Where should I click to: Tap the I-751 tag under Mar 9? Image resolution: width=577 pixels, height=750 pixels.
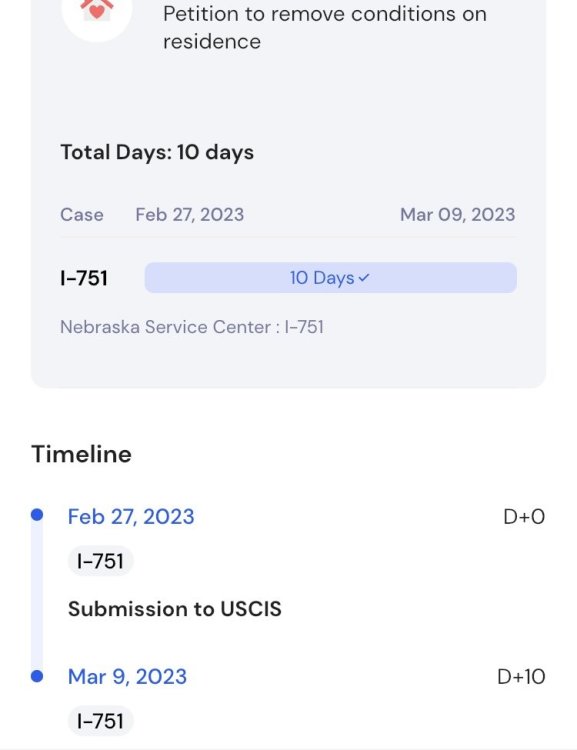point(100,721)
